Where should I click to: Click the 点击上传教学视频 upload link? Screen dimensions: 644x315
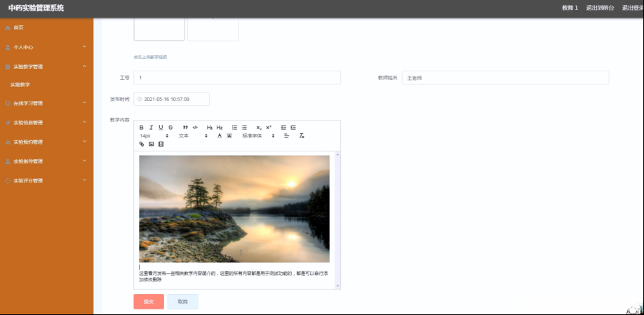(x=150, y=57)
